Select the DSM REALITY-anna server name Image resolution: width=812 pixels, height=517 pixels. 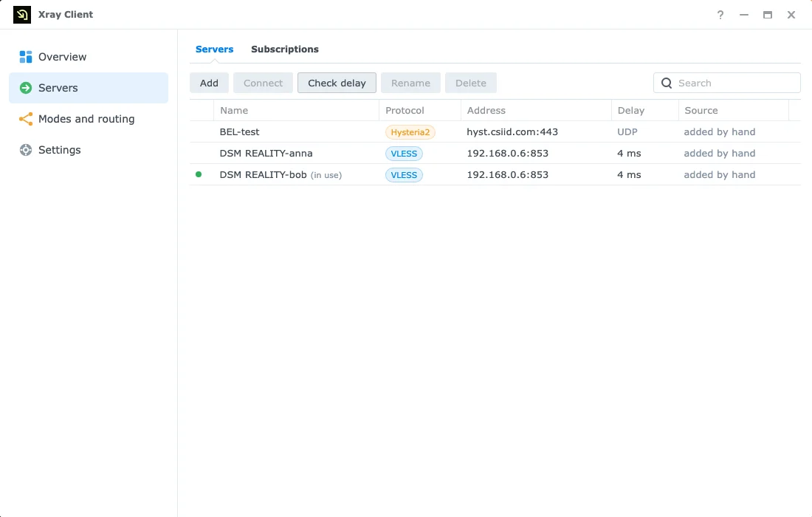tap(266, 154)
